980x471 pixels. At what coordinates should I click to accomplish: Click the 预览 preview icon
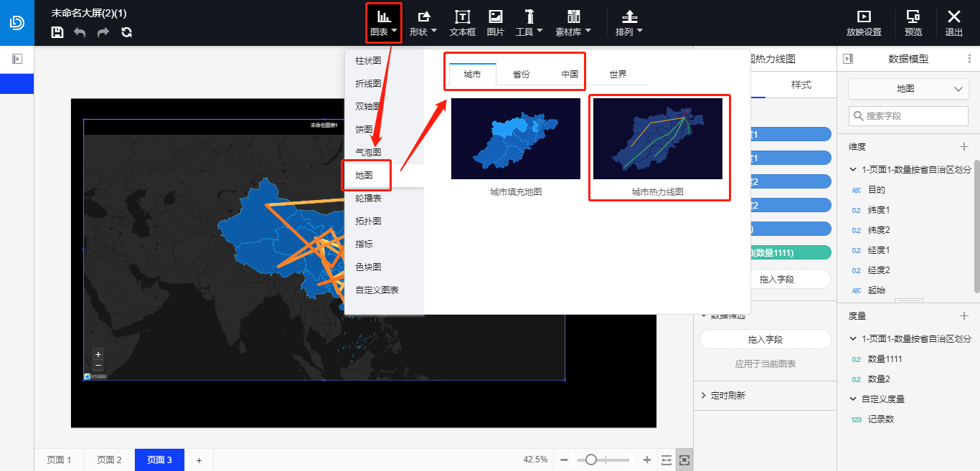click(913, 23)
